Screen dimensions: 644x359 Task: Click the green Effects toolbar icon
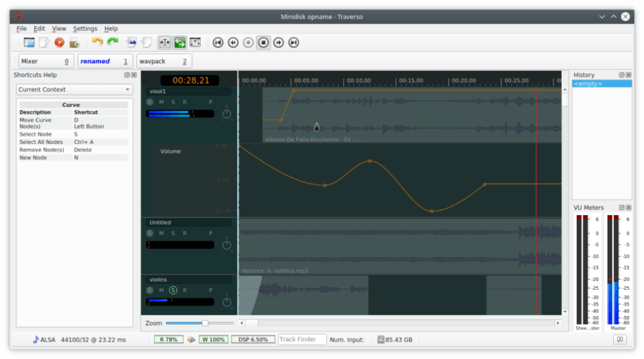click(179, 43)
